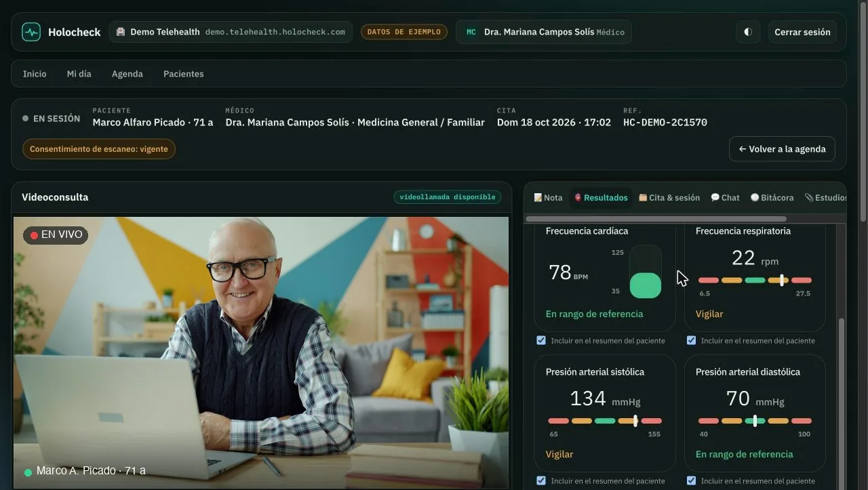The image size is (868, 490).
Task: Click the Holocheck heartbeat logo icon
Action: [31, 32]
